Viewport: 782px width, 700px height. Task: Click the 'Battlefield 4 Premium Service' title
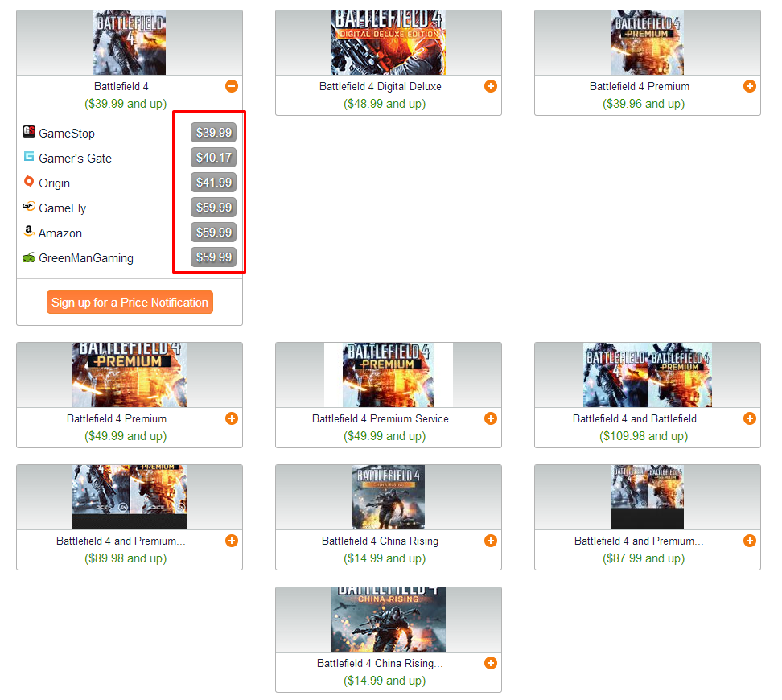(381, 418)
